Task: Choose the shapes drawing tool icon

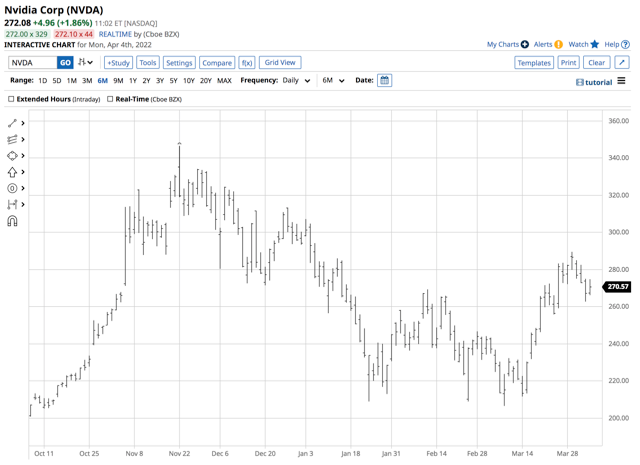Action: [x=12, y=156]
